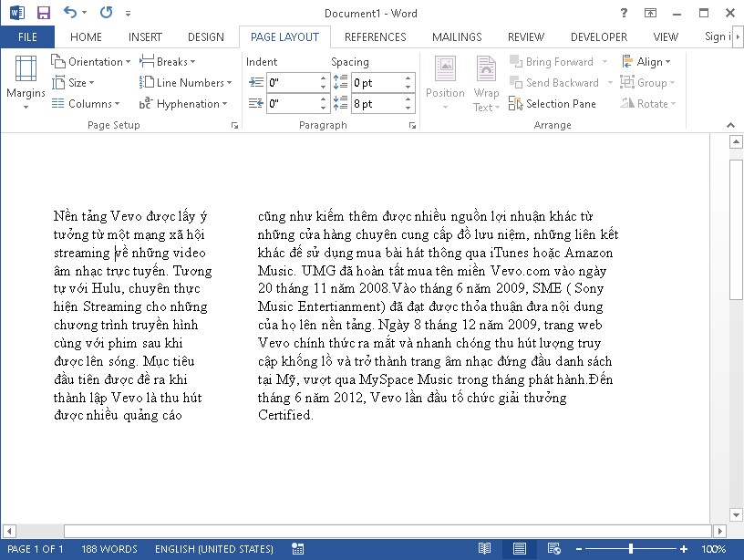Open the Selection Pane
The height and width of the screenshot is (560, 744).
coord(553,104)
